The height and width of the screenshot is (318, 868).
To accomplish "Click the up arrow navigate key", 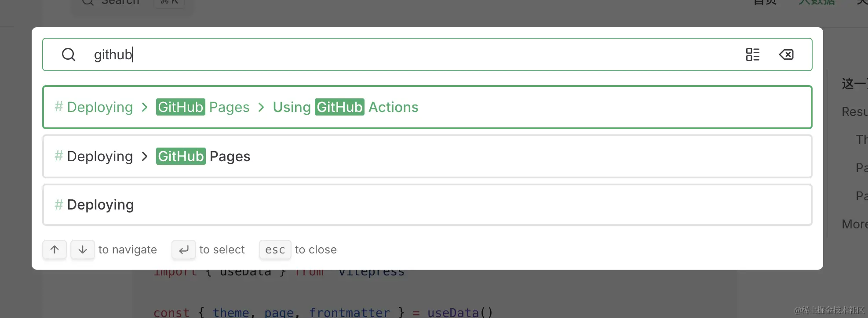I will click(x=55, y=249).
